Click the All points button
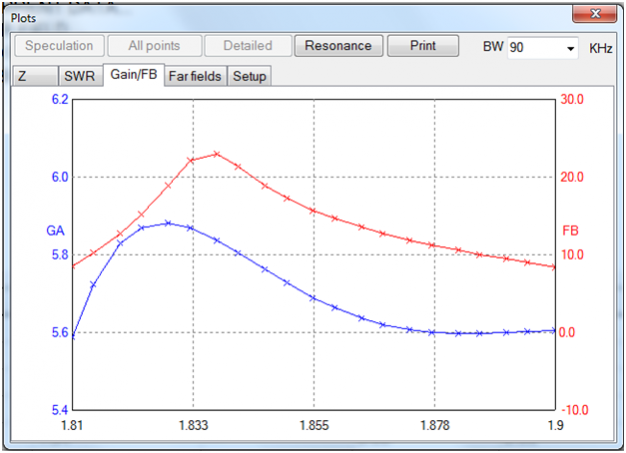626x453 pixels. point(154,46)
